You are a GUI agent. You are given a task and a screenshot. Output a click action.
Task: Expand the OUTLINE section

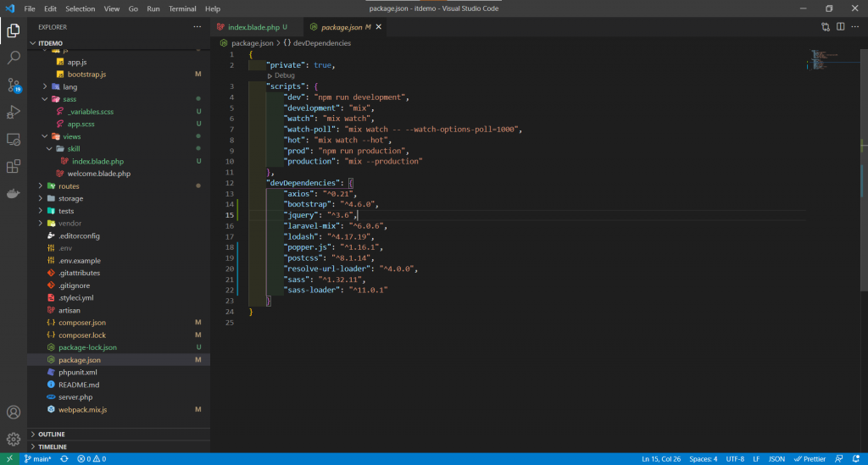119,435
